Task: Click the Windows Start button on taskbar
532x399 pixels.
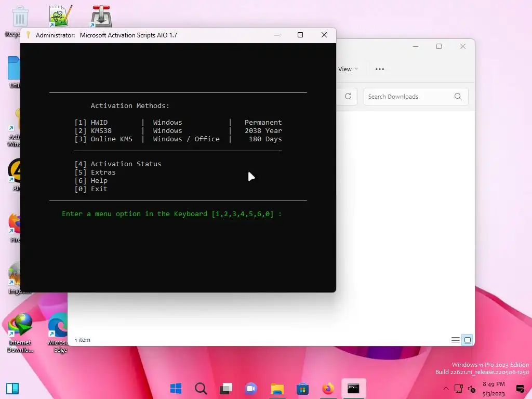Action: pyautogui.click(x=176, y=388)
